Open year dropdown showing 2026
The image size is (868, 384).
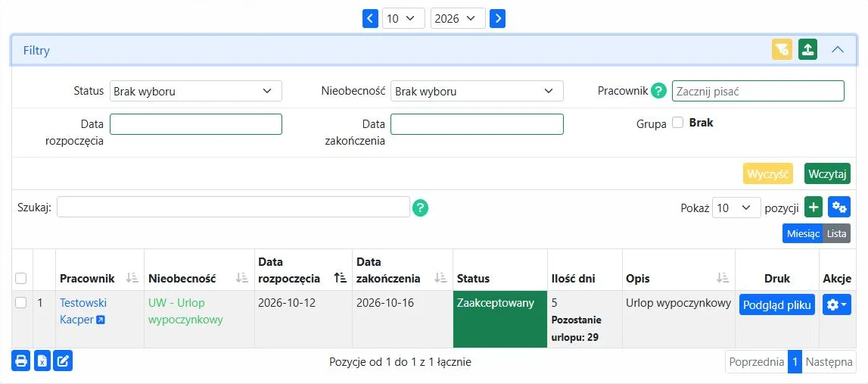click(458, 18)
